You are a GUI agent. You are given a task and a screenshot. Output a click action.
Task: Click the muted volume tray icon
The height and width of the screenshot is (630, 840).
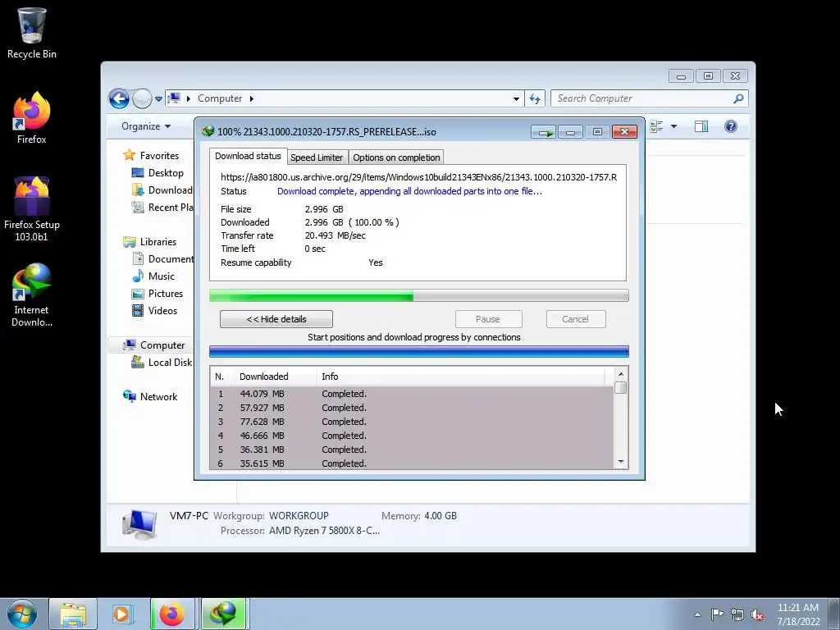pos(757,614)
